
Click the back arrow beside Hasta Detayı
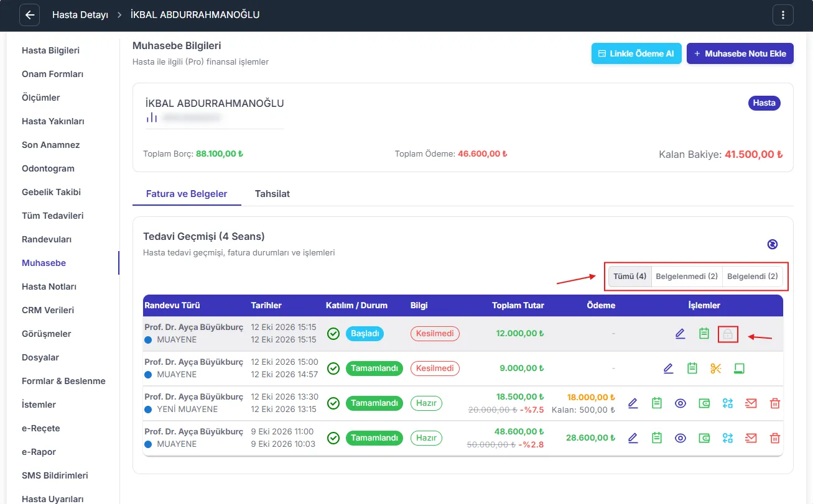30,15
